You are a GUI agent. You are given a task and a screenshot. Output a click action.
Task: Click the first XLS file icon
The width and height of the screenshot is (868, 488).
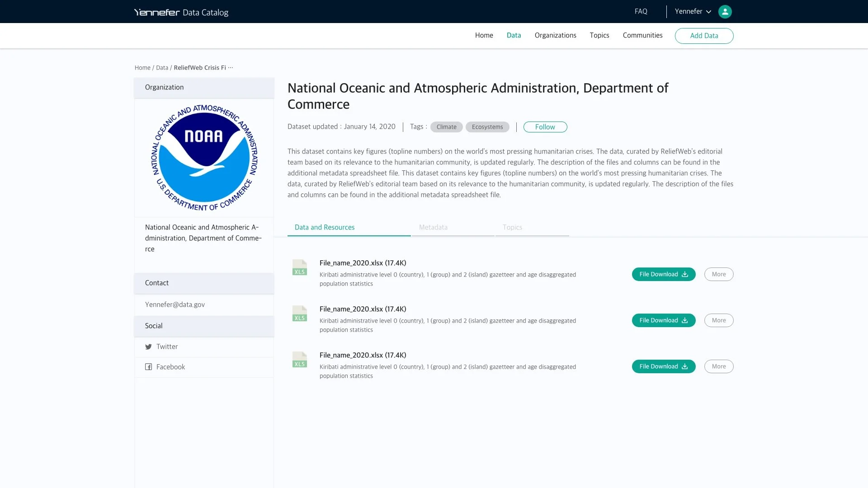299,267
